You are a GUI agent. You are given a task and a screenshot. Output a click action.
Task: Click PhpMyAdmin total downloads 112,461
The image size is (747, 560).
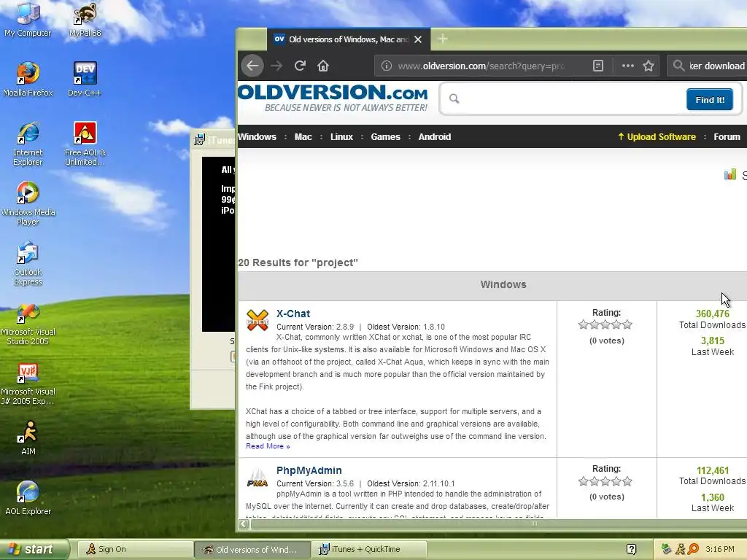712,470
